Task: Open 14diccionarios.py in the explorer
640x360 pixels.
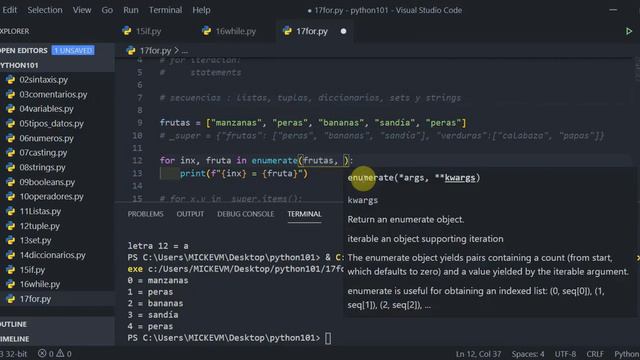Action: pos(53,255)
